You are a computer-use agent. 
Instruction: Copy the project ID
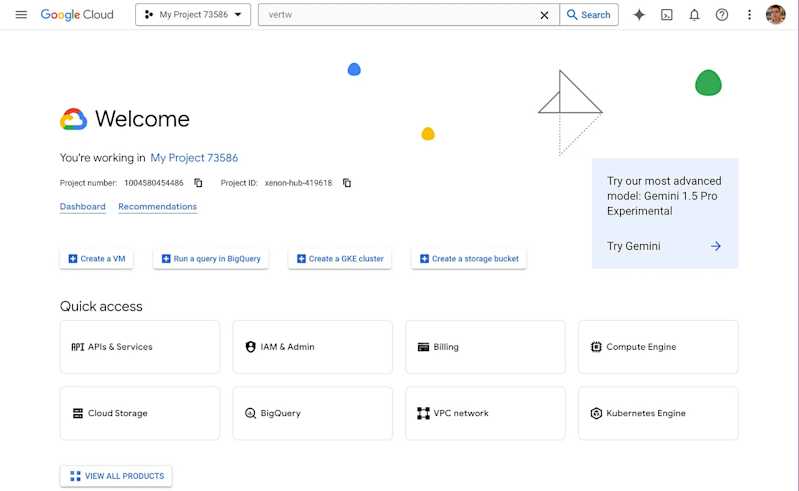tap(347, 183)
